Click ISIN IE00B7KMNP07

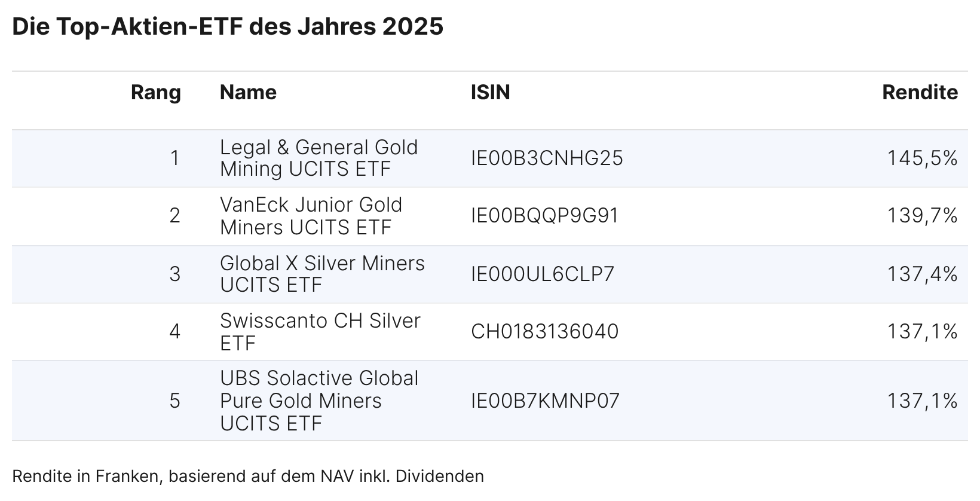tap(545, 401)
